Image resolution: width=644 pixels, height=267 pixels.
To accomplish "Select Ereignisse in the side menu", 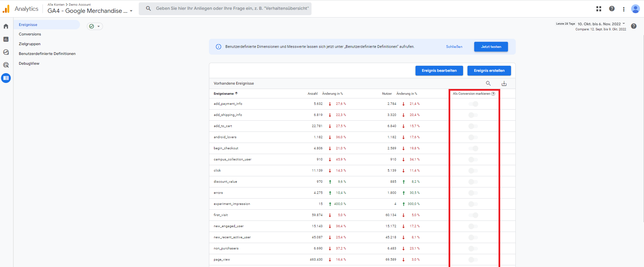I will (x=47, y=25).
